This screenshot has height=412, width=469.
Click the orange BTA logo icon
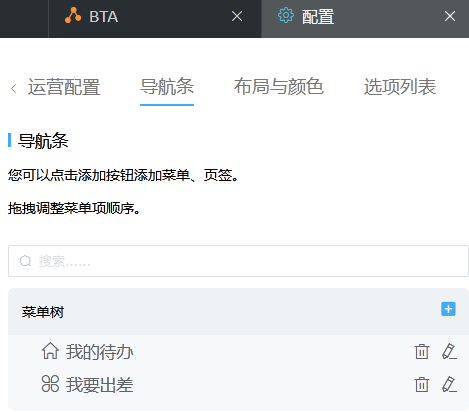click(x=73, y=16)
